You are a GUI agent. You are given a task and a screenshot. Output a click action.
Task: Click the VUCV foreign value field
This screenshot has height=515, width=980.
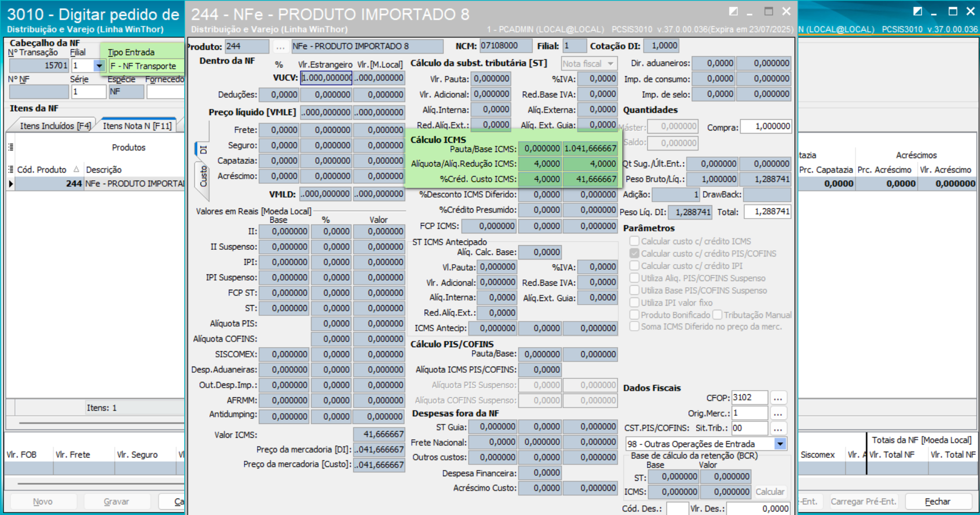click(x=326, y=78)
